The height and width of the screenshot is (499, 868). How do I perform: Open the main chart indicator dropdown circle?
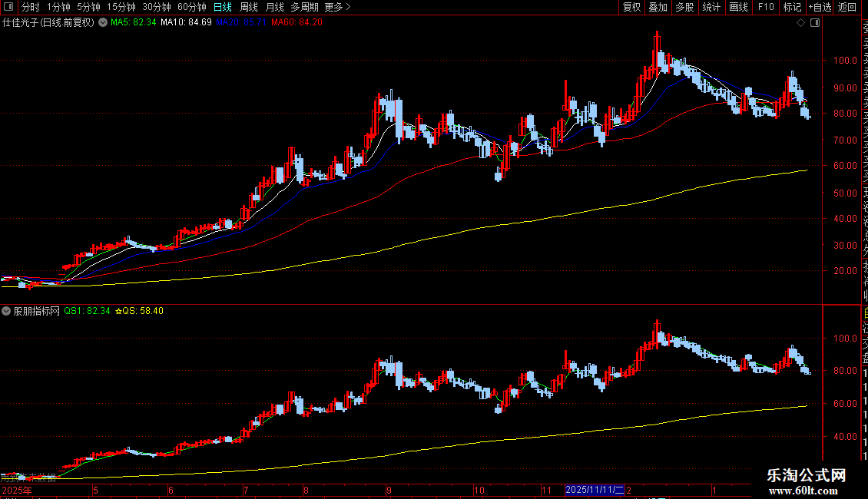click(103, 23)
